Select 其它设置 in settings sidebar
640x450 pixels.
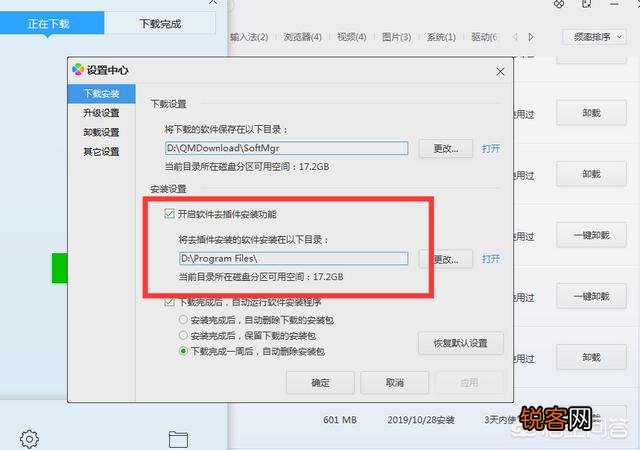tap(101, 152)
